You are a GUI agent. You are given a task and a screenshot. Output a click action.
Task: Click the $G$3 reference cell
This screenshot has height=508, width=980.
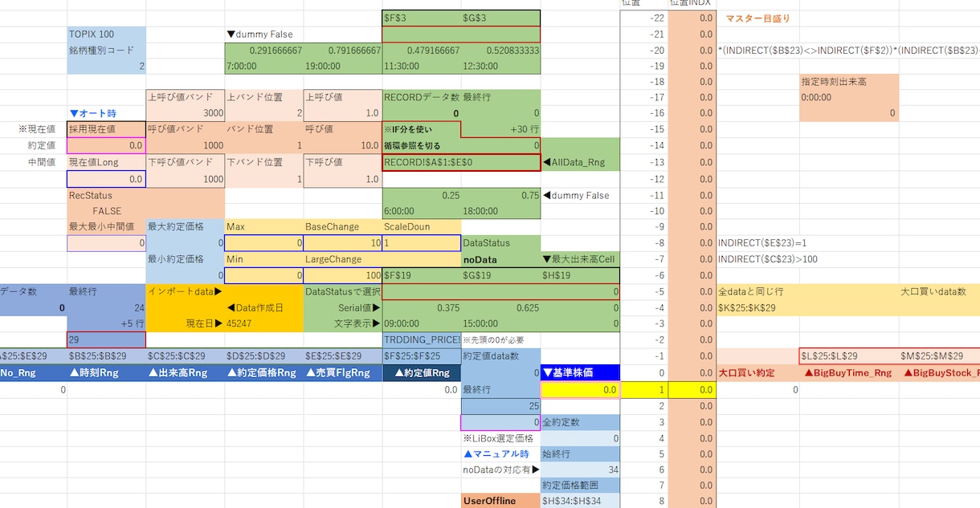tap(500, 18)
